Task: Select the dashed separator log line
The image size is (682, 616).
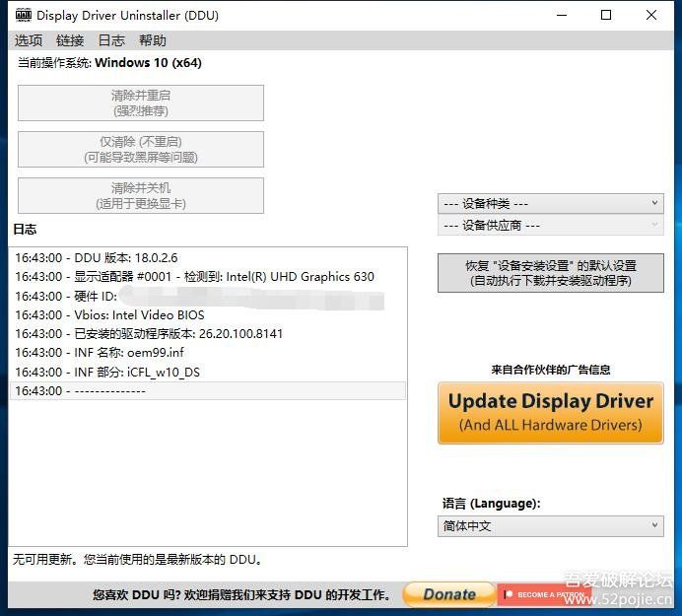Action: (208, 390)
